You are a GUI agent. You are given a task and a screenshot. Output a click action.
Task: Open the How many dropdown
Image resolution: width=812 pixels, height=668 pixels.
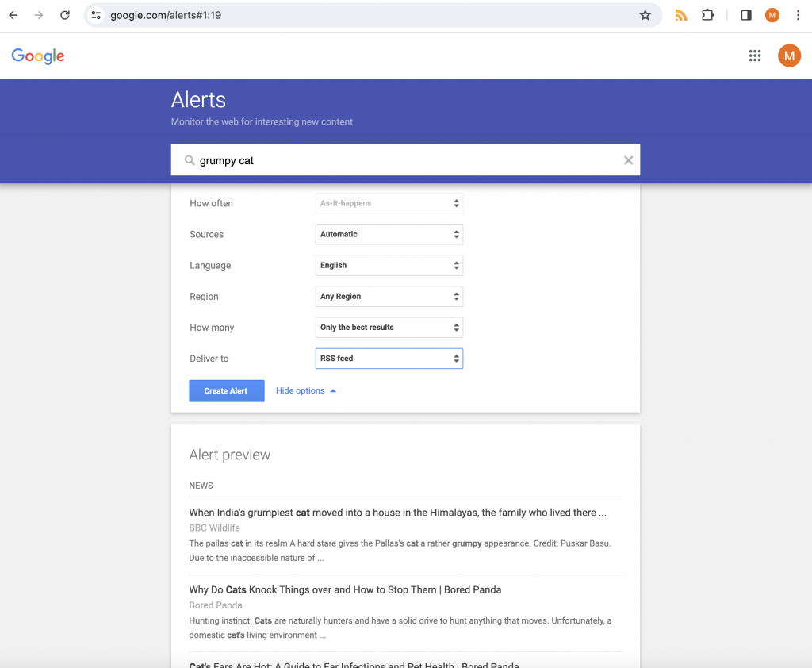pos(389,328)
